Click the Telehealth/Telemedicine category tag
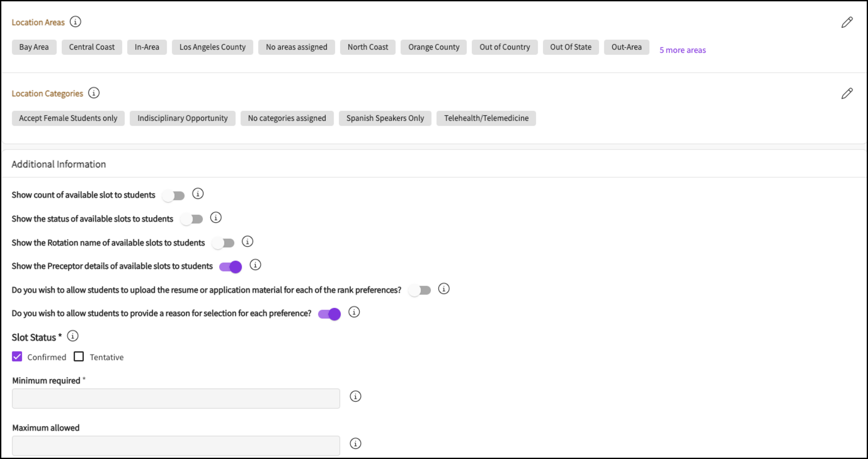 tap(486, 118)
